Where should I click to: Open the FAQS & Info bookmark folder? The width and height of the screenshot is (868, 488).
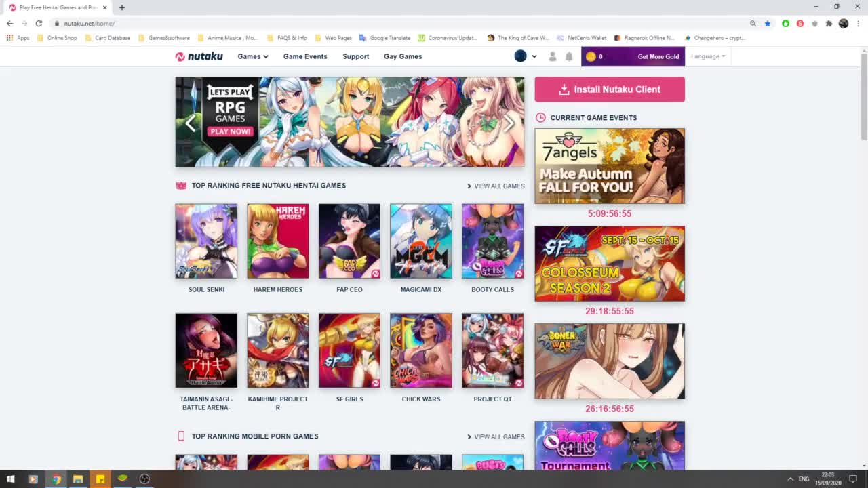pos(288,38)
